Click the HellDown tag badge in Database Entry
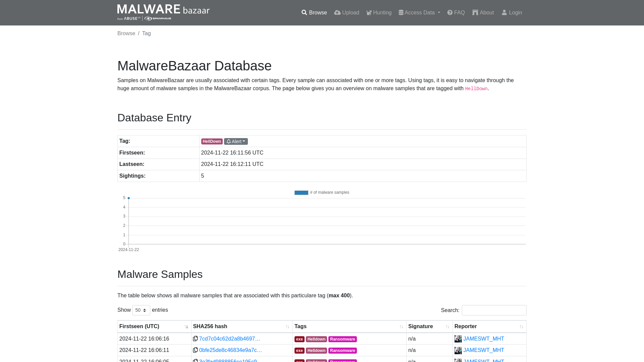The image size is (644, 362). pyautogui.click(x=212, y=141)
